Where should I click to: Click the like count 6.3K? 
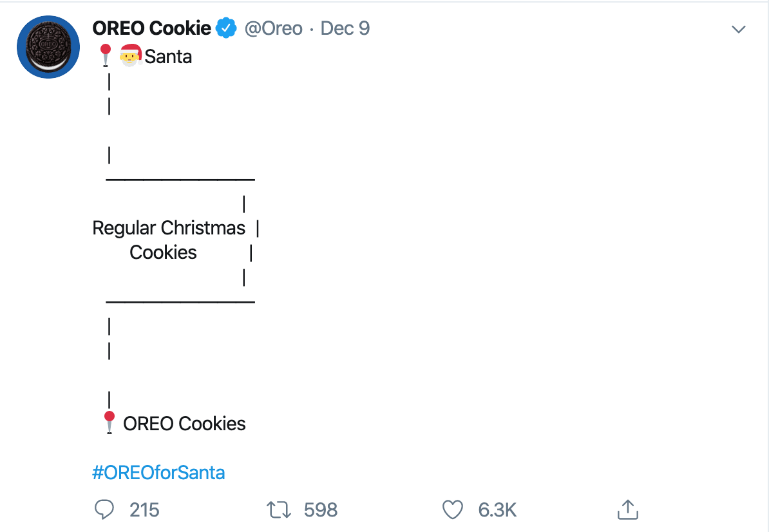497,509
